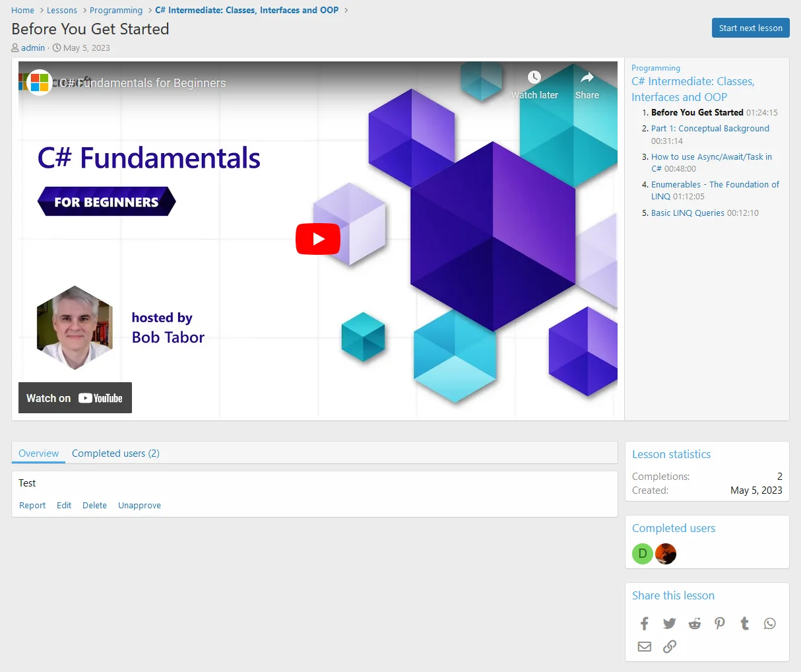Image resolution: width=801 pixels, height=672 pixels.
Task: Select the Overview tab
Action: pos(38,454)
